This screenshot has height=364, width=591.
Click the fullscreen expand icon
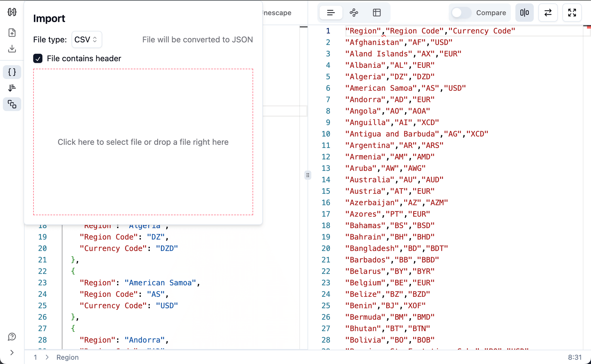click(x=572, y=12)
